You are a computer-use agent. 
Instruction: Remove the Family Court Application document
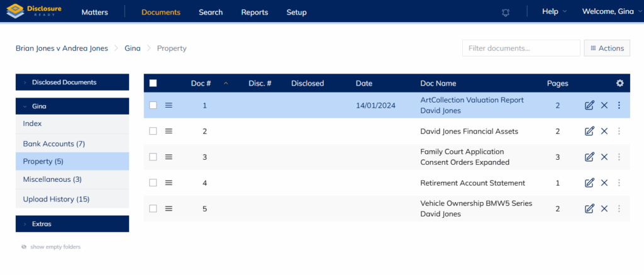[604, 157]
